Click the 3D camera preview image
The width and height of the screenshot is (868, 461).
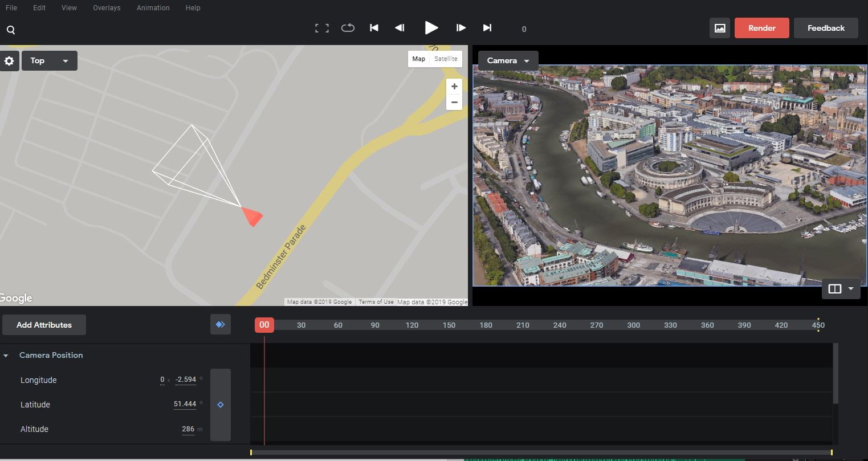(x=670, y=176)
